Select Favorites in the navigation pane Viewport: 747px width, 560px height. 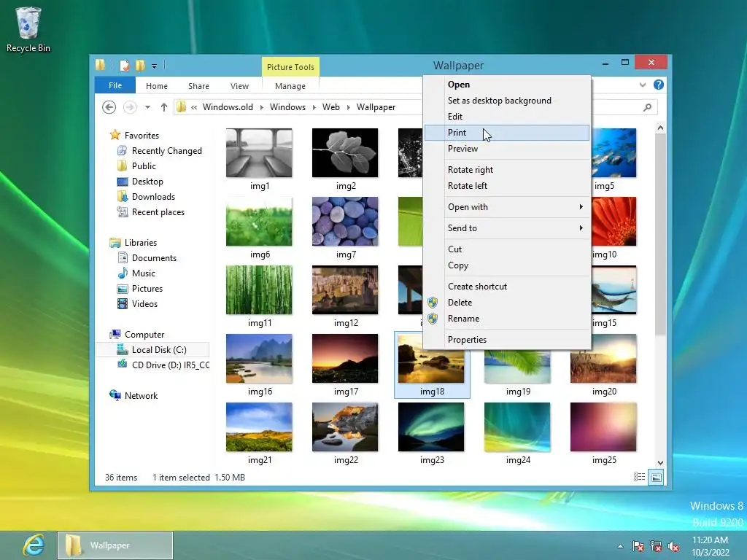(x=142, y=135)
